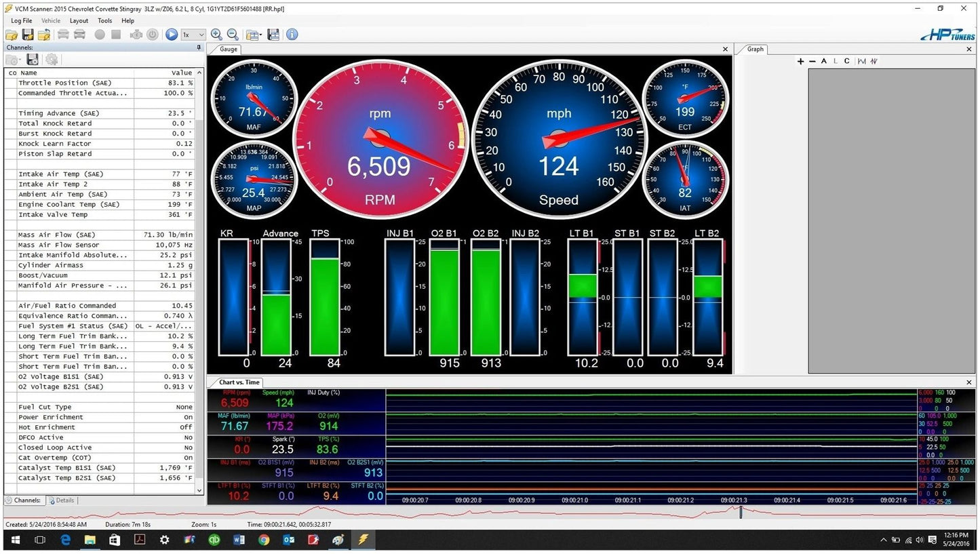
Task: Click the graph 'A' toolbar button
Action: (x=824, y=61)
